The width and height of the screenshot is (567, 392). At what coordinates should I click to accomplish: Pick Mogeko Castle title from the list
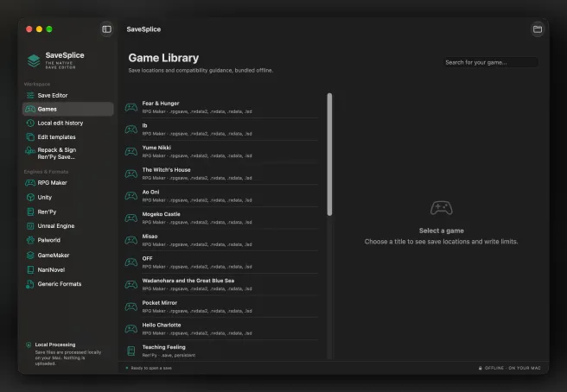pyautogui.click(x=162, y=214)
